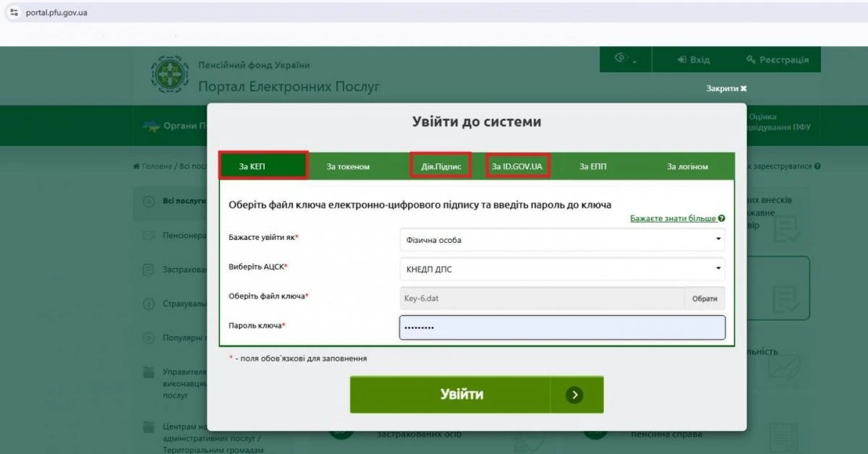Click the Пароль ключа password field

[x=561, y=327]
